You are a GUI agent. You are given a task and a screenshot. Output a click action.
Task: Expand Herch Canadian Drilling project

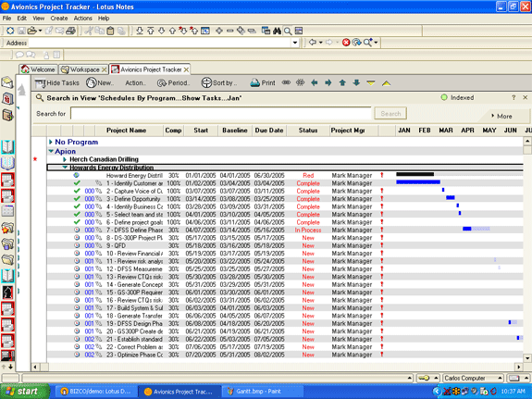click(65, 159)
